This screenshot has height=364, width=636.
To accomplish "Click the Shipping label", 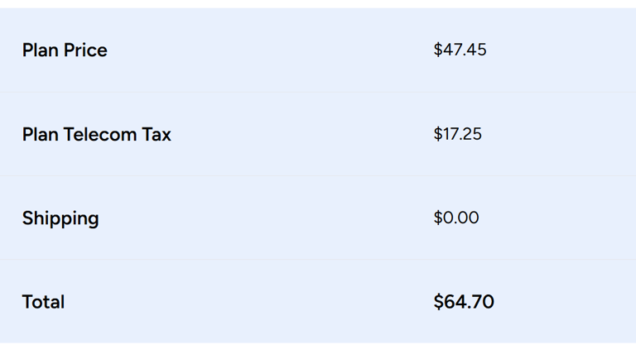I will [60, 219].
